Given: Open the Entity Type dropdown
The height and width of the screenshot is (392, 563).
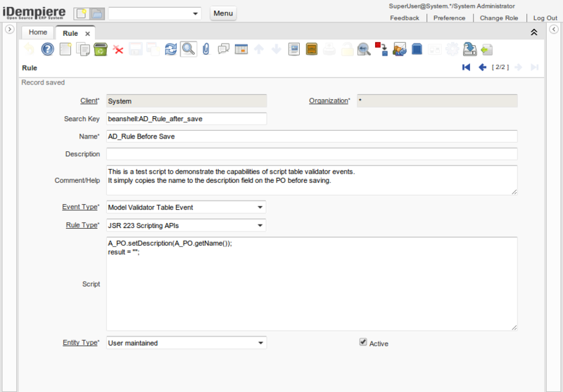Looking at the screenshot, I should point(260,343).
